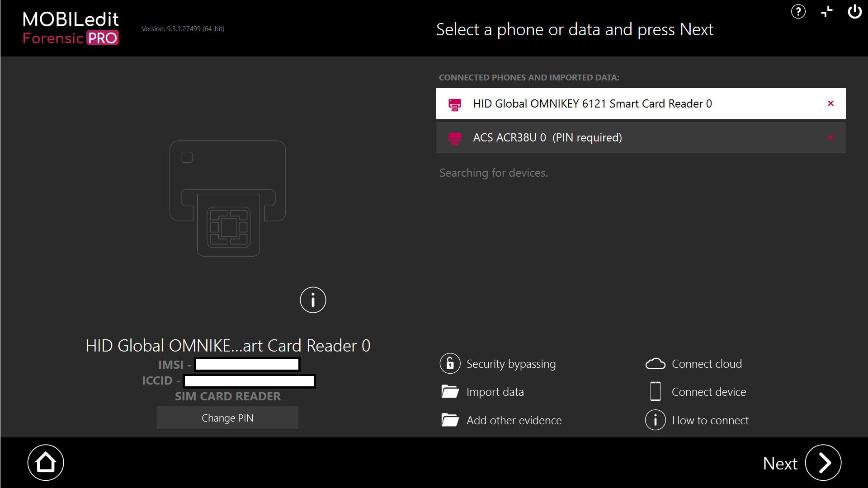Click the Home button
Screen dimensions: 868x488
(45, 462)
